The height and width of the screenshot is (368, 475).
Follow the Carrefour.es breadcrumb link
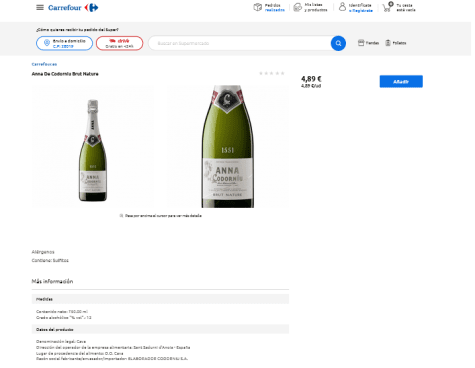(x=44, y=64)
